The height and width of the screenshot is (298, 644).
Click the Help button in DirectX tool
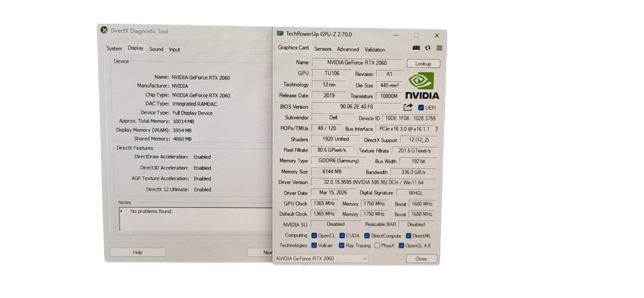point(138,252)
